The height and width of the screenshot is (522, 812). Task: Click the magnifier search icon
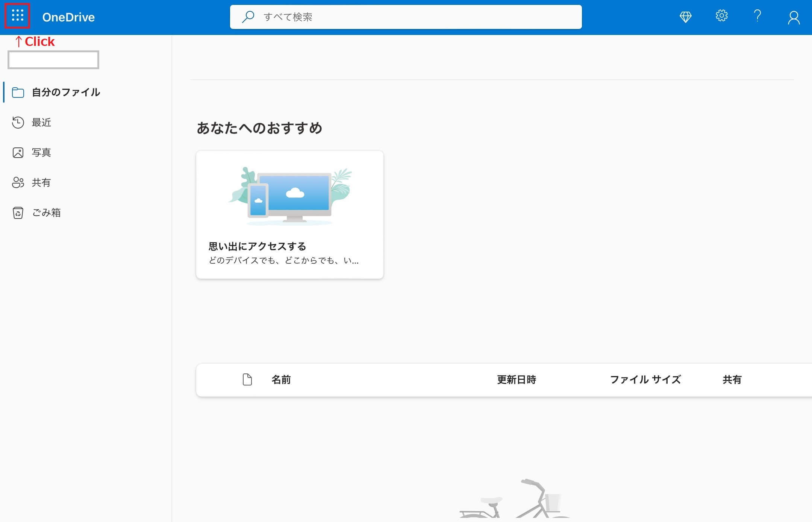248,17
